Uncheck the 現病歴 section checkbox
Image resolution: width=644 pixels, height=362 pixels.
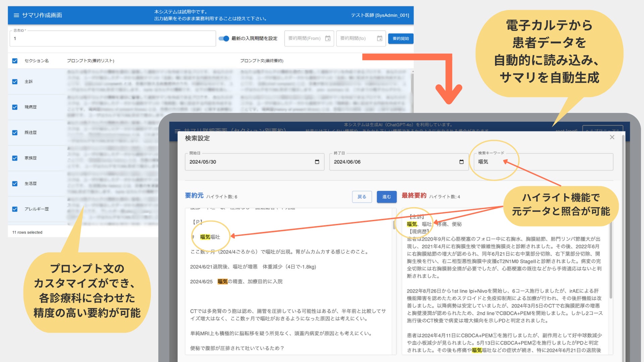[15, 107]
